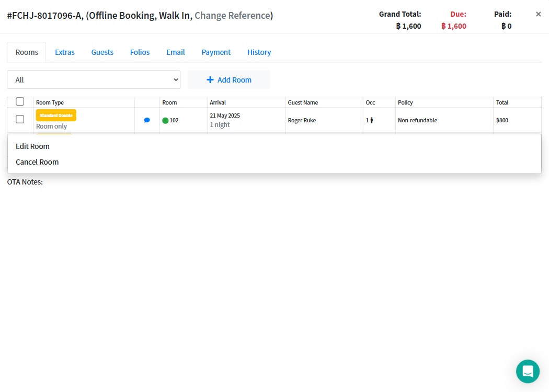Viewport: 549px width, 392px height.
Task: Expand the All rooms filter dropdown
Action: (94, 80)
